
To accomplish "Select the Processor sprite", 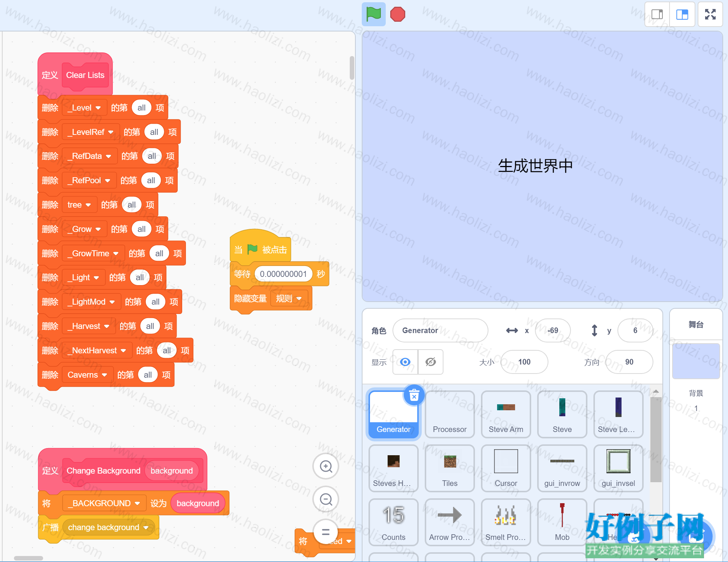I will click(x=450, y=414).
